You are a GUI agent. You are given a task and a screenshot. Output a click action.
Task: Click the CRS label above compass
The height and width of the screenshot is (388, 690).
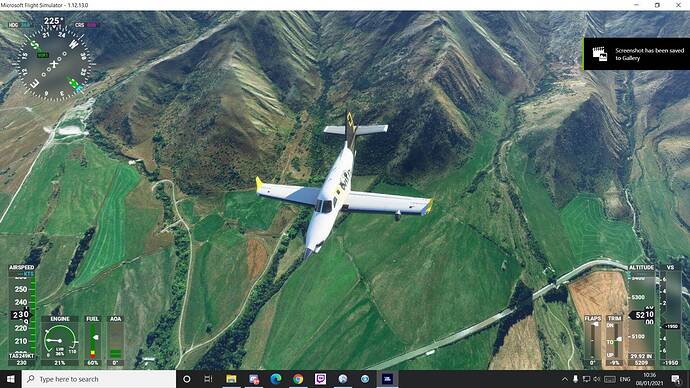80,25
